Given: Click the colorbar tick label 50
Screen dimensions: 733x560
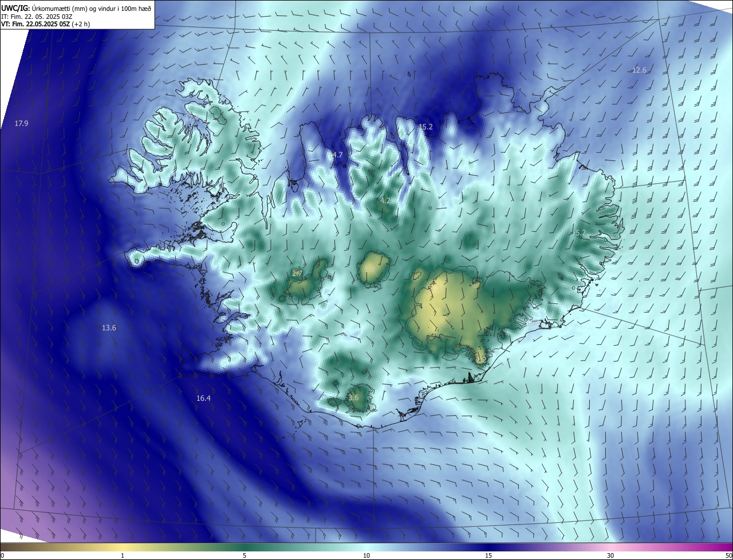Looking at the screenshot, I should pos(728,555).
